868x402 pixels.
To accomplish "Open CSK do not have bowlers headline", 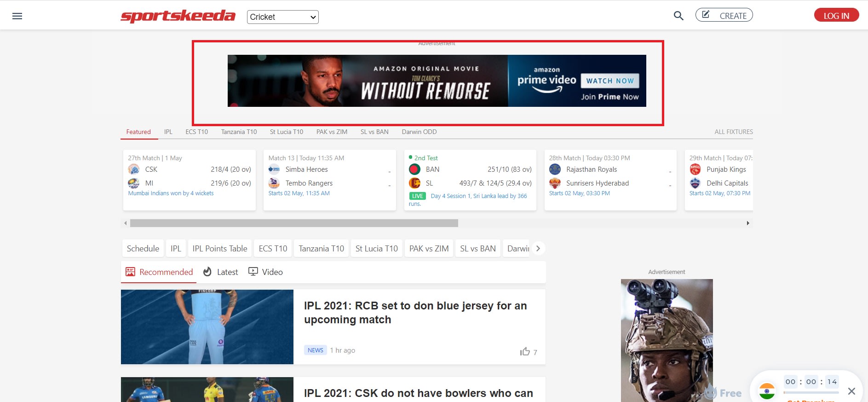I will click(x=419, y=393).
